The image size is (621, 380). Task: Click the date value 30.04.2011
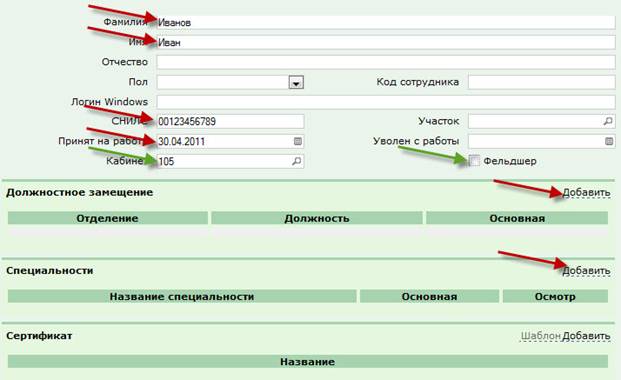[181, 141]
